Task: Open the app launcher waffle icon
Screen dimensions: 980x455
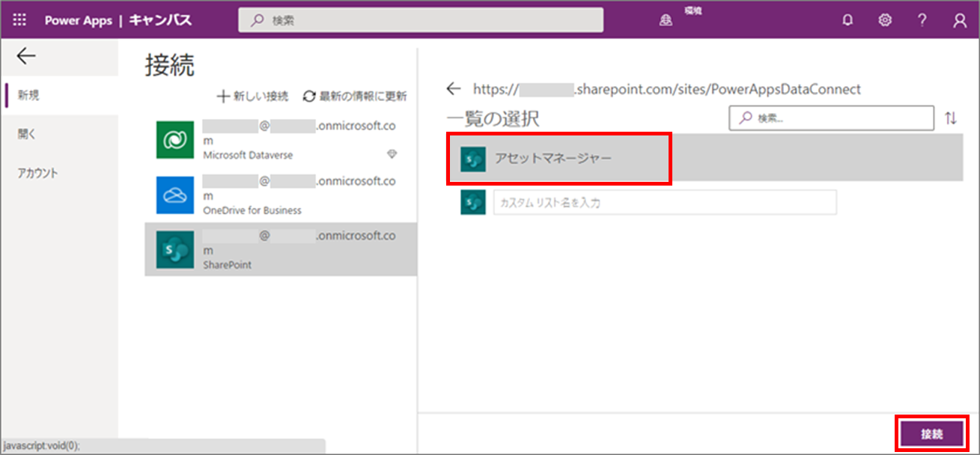Action: pos(20,20)
